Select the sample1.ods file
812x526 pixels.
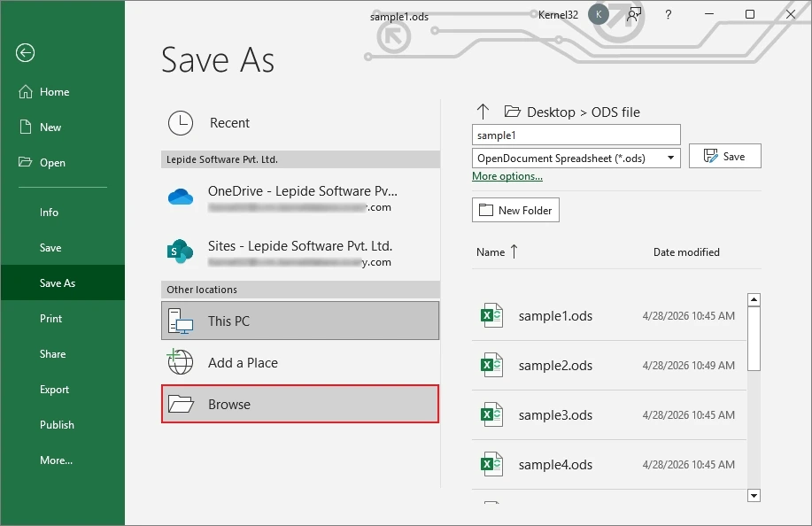click(x=609, y=316)
